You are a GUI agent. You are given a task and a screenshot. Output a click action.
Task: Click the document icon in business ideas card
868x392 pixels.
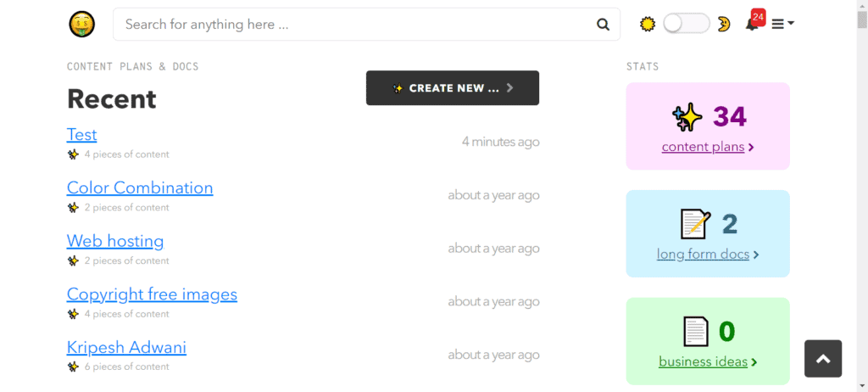click(x=696, y=331)
